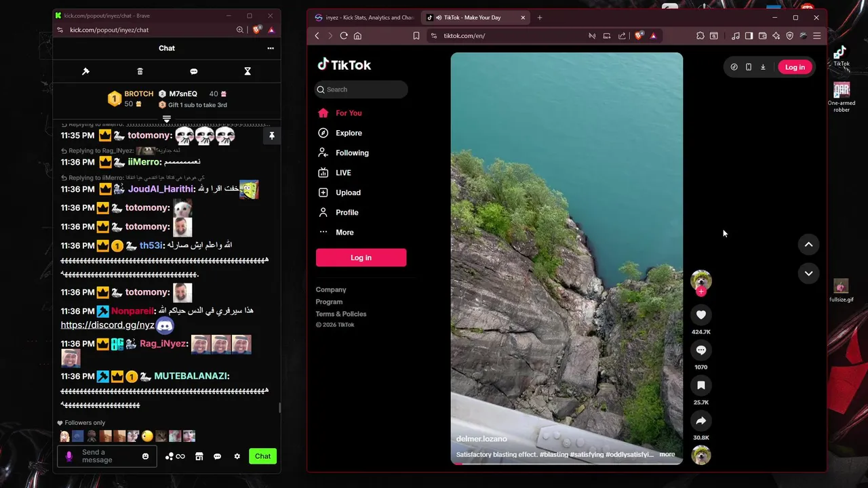This screenshot has height=488, width=868.
Task: Collapse the gift leaderboard with arrow handle
Action: coord(167,119)
